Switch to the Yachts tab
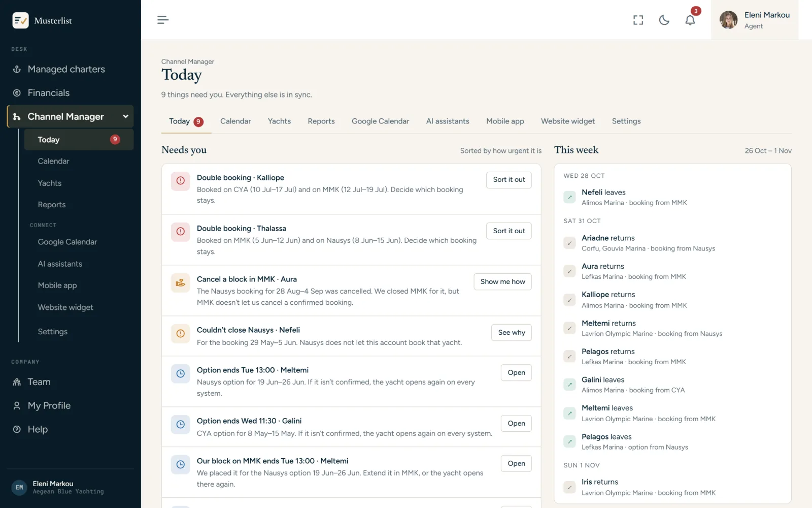The height and width of the screenshot is (508, 812). coord(279,121)
